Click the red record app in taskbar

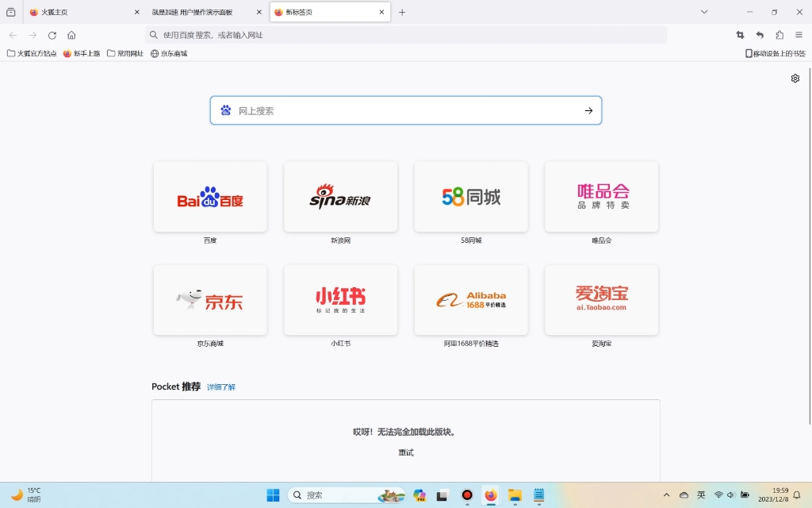[x=466, y=495]
